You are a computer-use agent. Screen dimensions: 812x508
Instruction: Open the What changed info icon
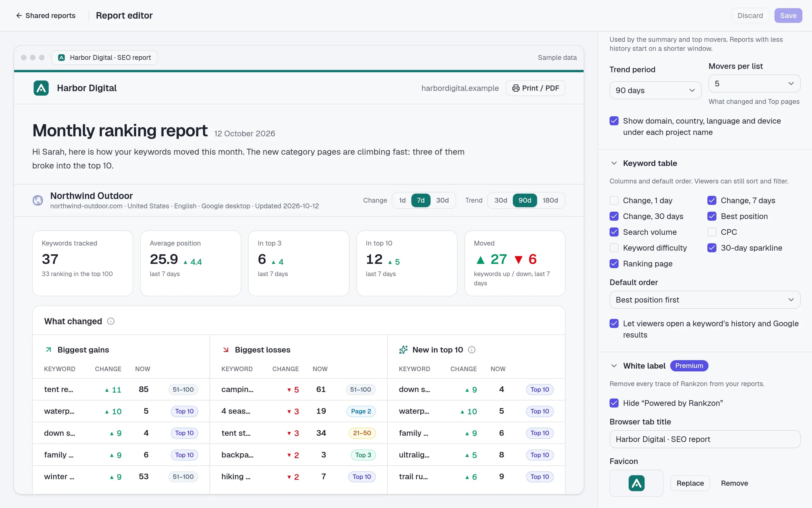[111, 321]
